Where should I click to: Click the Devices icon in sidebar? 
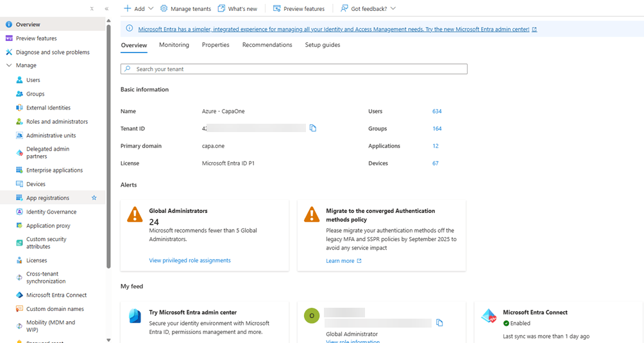19,184
